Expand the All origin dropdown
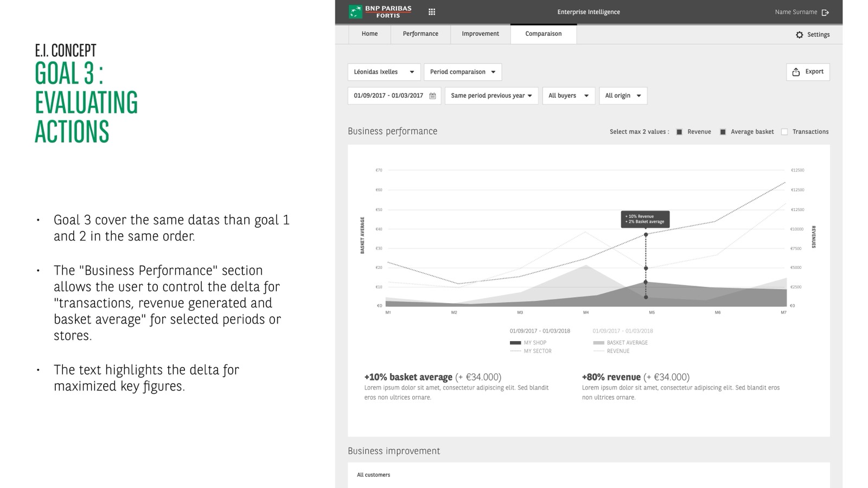868x488 pixels. [x=623, y=96]
